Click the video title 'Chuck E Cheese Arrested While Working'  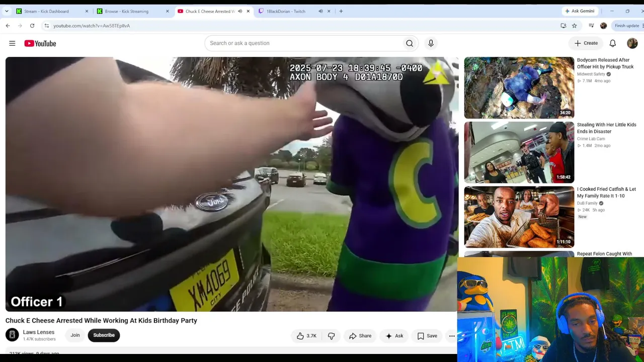(101, 321)
